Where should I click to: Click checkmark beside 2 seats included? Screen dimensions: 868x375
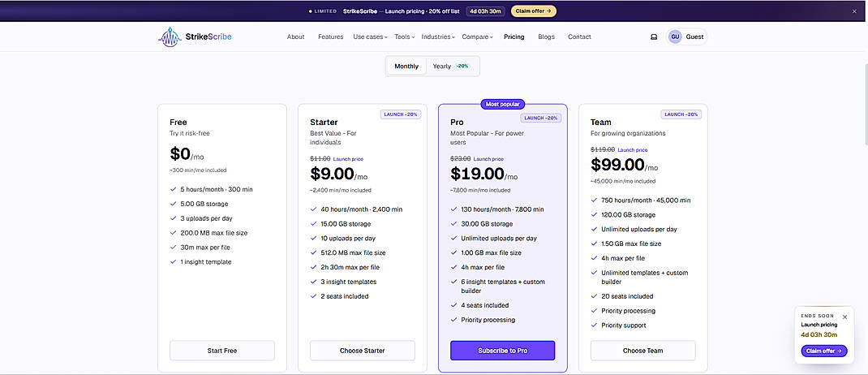tap(313, 296)
